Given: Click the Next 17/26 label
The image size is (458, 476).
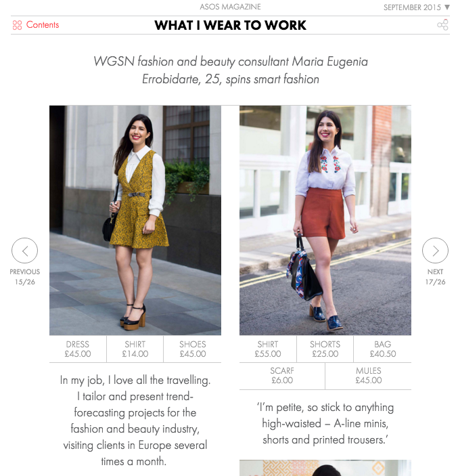Looking at the screenshot, I should 435,276.
